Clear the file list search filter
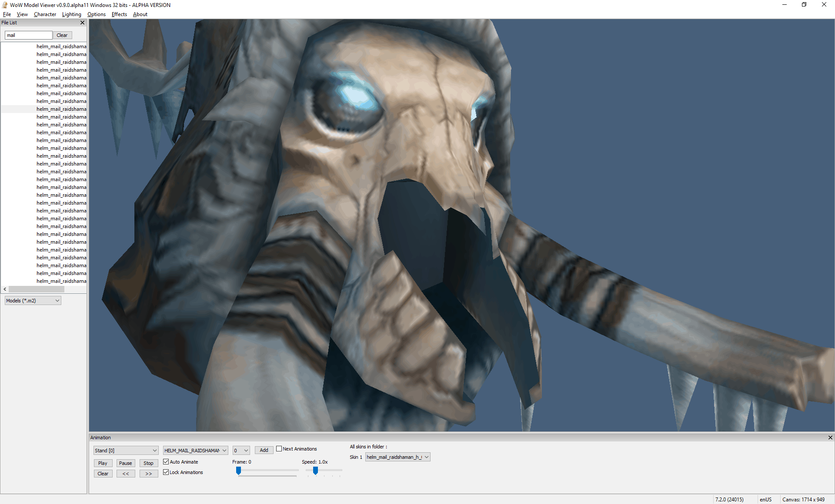835x504 pixels. point(62,35)
